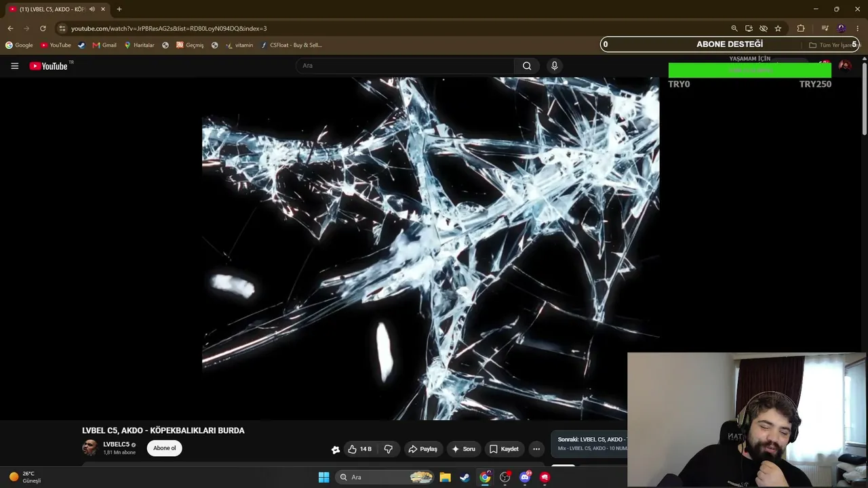868x488 pixels.
Task: Focus the YouTube Ara search field
Action: coord(405,66)
